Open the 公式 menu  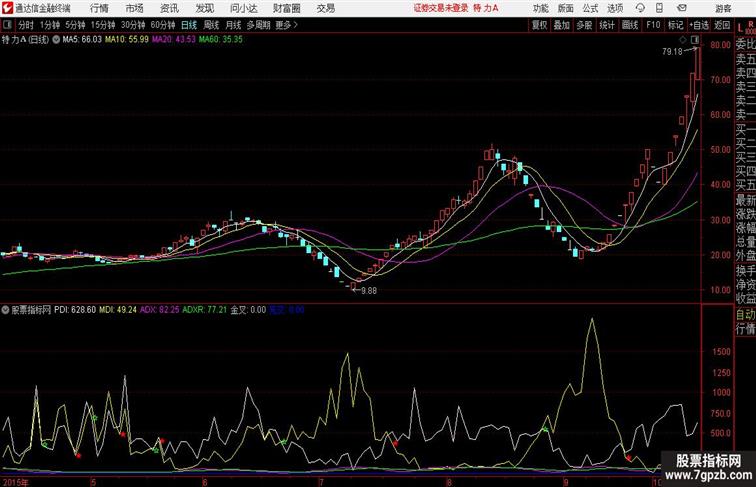point(590,8)
